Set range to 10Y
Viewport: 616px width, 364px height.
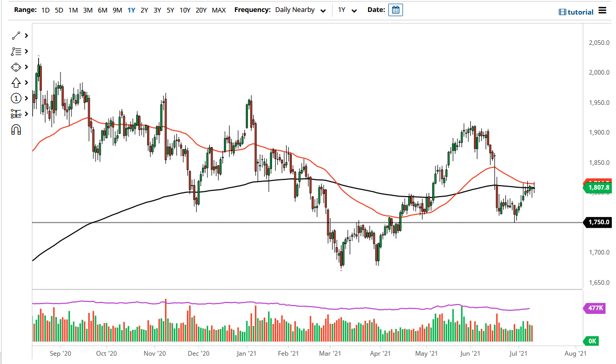pos(185,10)
